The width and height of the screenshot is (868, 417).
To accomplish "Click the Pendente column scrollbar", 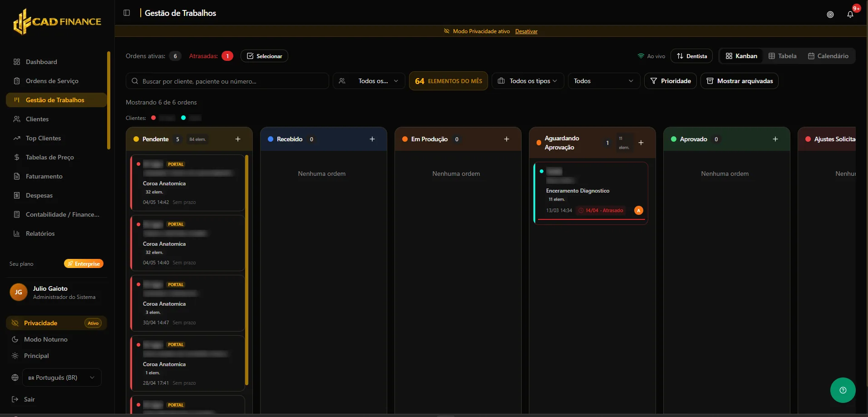I will click(247, 270).
